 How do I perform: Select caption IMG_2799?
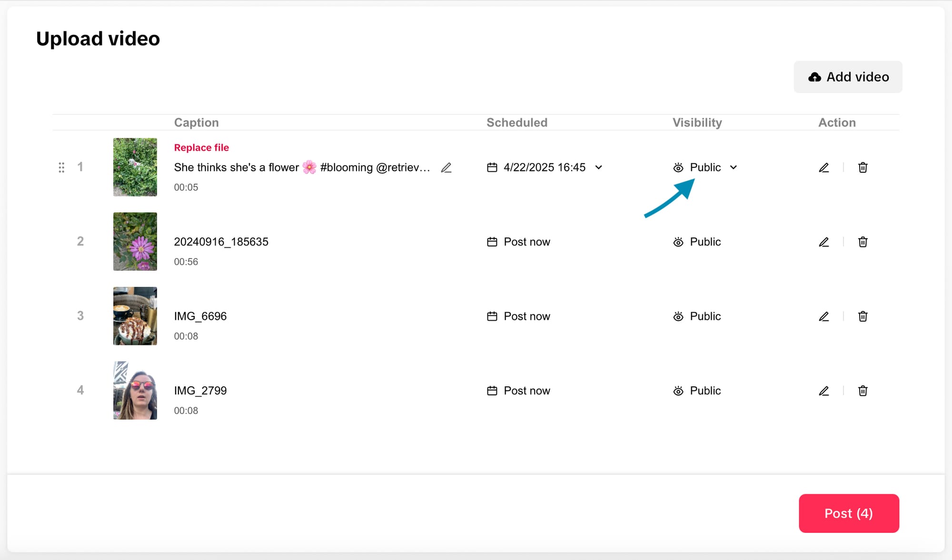[200, 391]
